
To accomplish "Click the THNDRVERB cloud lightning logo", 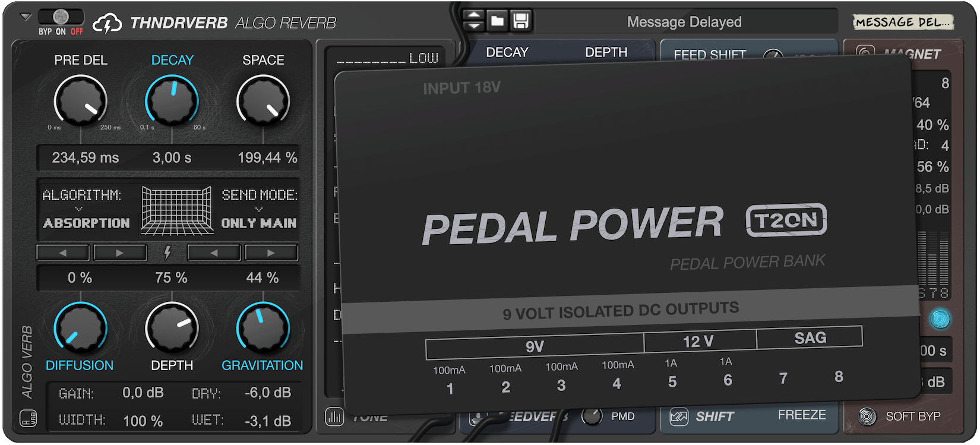I will (108, 23).
